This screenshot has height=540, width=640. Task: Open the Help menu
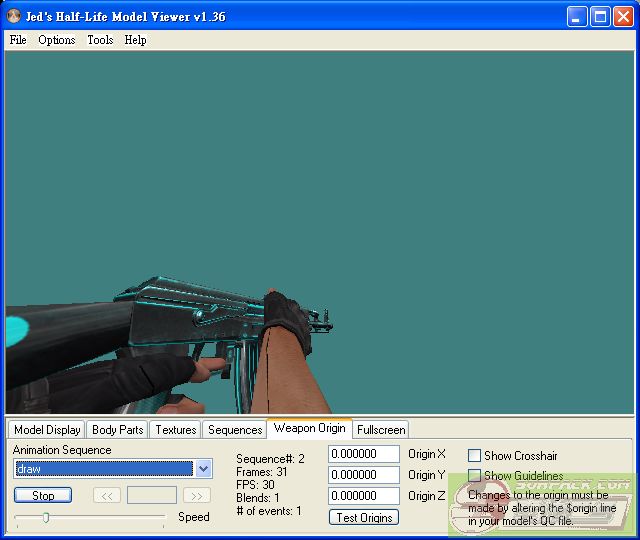(135, 40)
